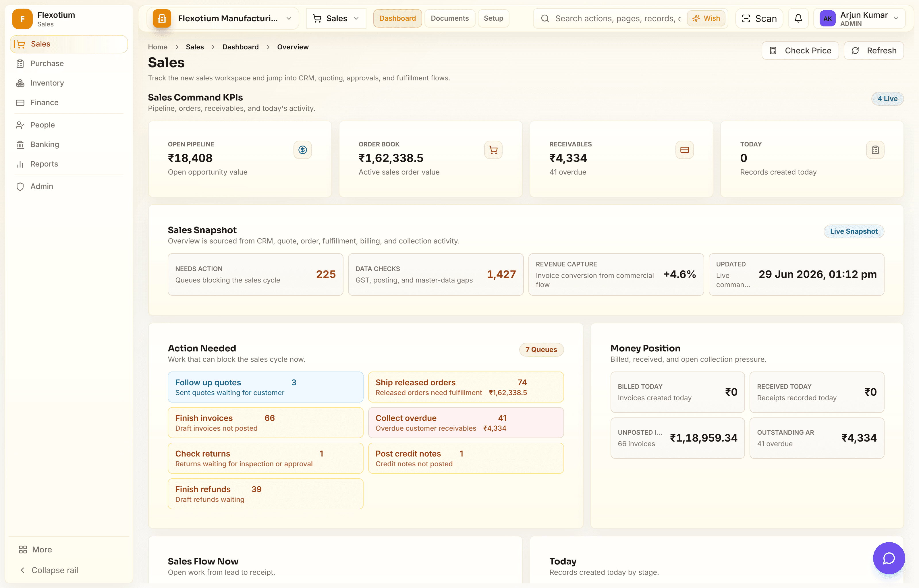Open the Post credit notes queue
This screenshot has width=919, height=588.
[466, 458]
